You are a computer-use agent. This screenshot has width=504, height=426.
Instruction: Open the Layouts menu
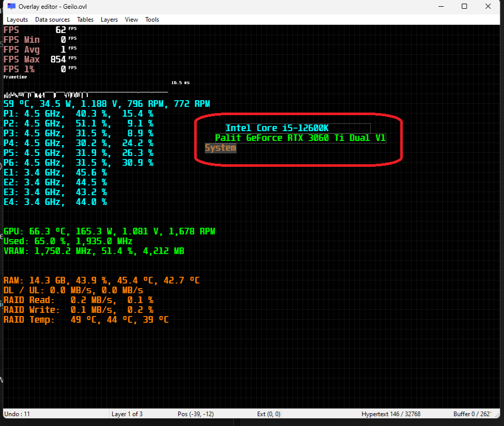tap(17, 20)
